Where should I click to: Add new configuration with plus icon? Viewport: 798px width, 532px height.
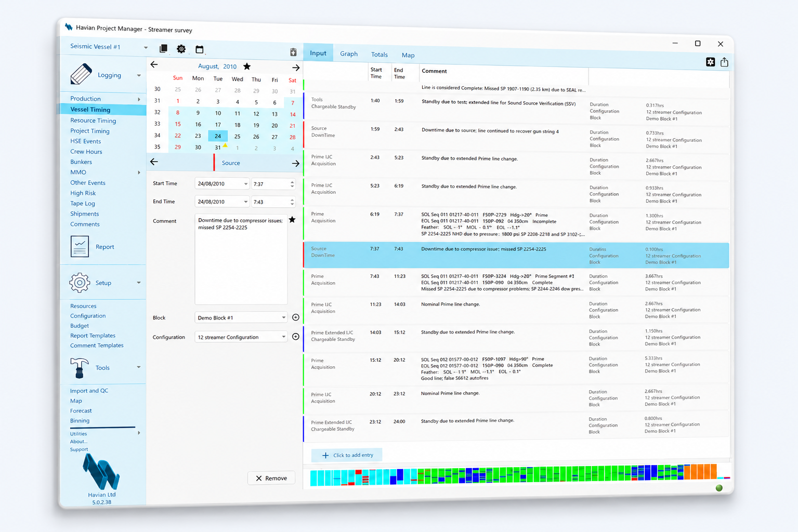pos(296,337)
